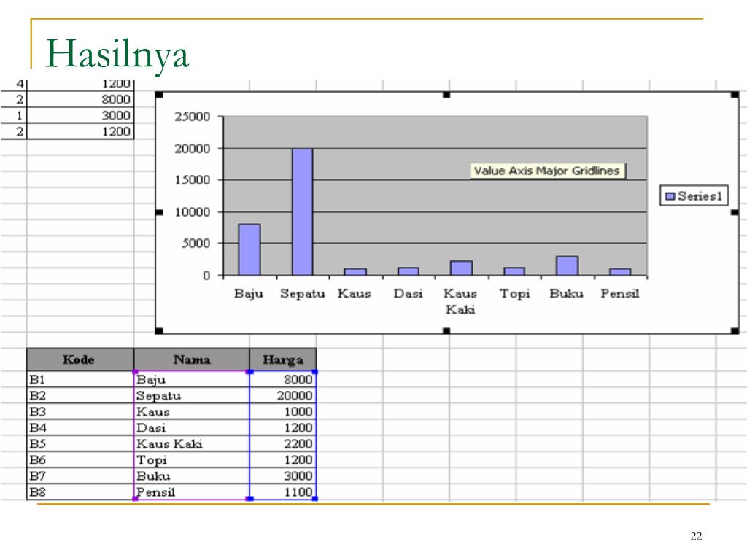This screenshot has width=747, height=560.
Task: Click the Pensil category axis label
Action: tap(619, 293)
